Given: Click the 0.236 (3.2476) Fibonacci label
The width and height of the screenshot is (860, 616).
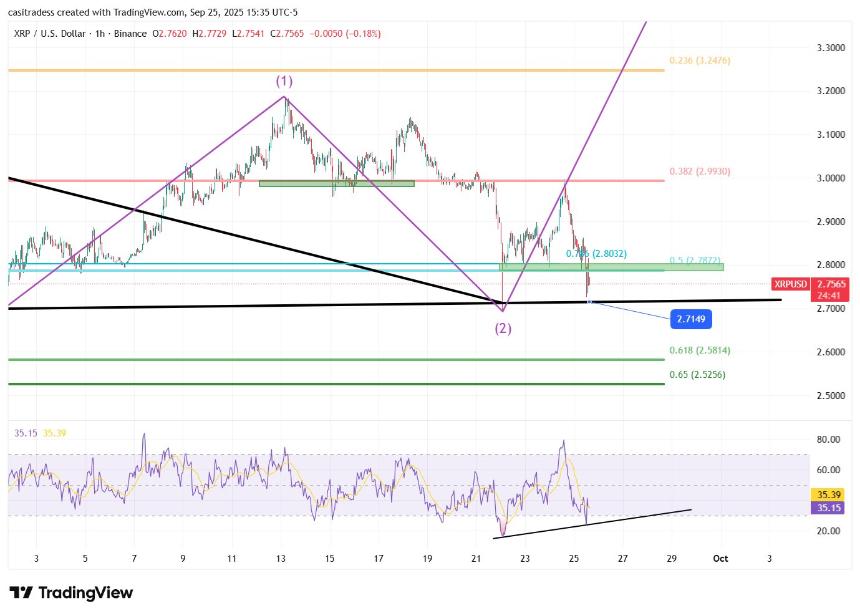Looking at the screenshot, I should (700, 62).
